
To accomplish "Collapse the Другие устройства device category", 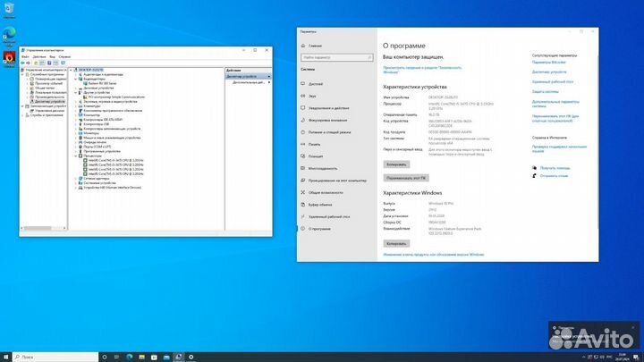I will point(76,92).
